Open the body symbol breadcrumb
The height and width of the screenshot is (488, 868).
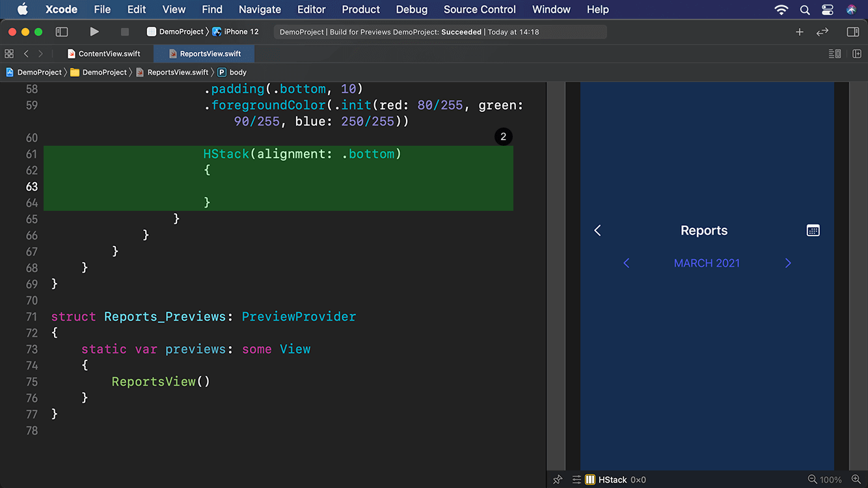pos(232,72)
